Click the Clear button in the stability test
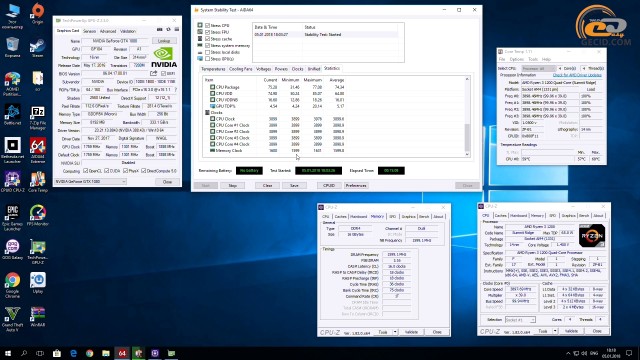The width and height of the screenshot is (640, 360). pyautogui.click(x=267, y=185)
